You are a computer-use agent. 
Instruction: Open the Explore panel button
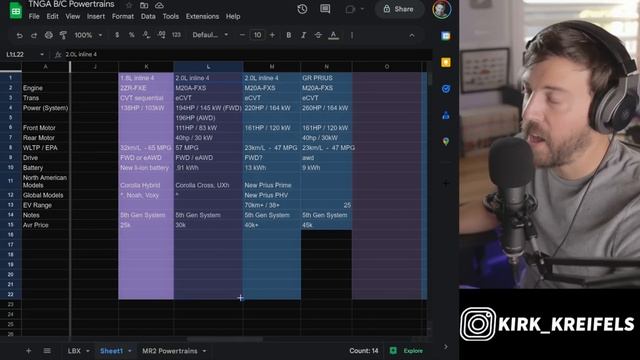click(407, 351)
